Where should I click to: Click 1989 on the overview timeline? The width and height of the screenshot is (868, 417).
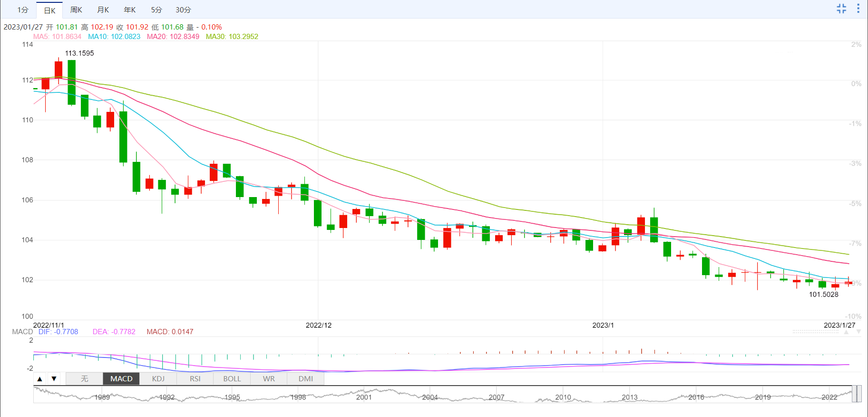click(x=102, y=397)
